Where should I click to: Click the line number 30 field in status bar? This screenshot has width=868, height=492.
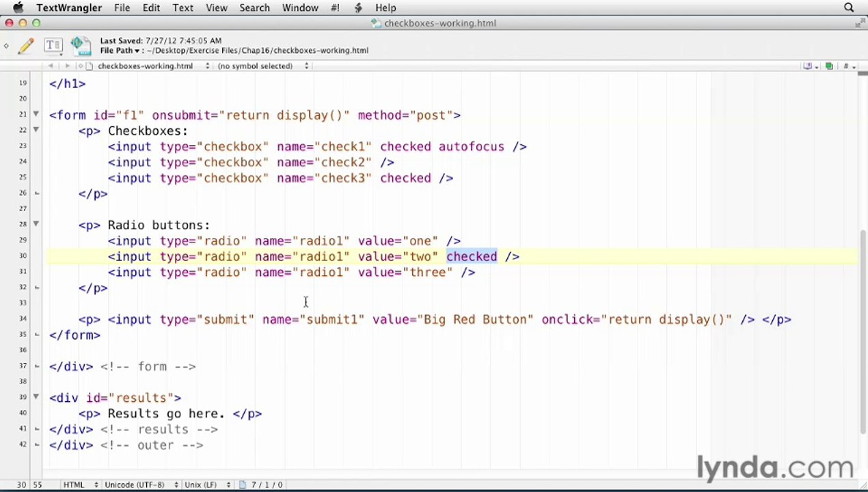point(21,484)
